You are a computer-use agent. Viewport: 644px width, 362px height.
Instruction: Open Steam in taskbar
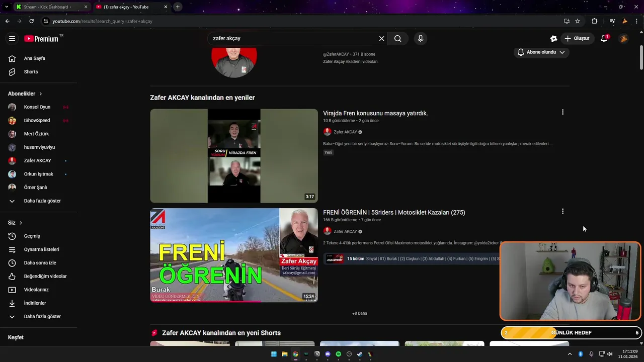360,354
